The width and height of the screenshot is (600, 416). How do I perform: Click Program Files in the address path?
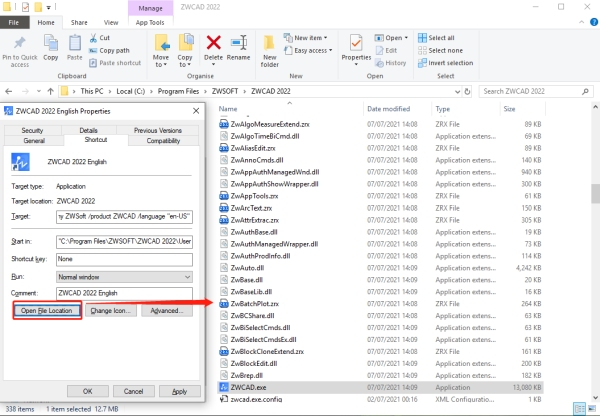178,91
